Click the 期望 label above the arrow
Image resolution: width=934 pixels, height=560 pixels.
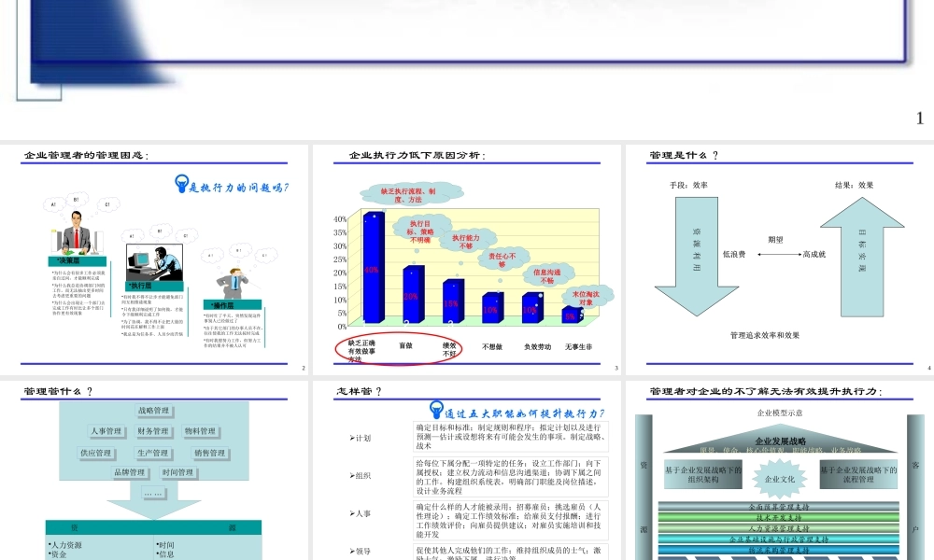click(x=775, y=240)
